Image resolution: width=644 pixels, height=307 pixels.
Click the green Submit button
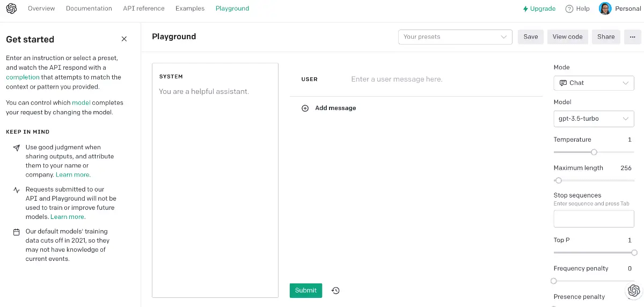(306, 290)
